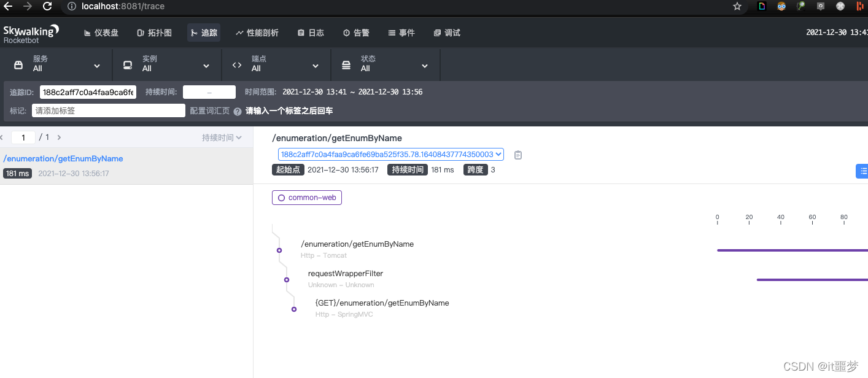Click the SkyWalking Rocketbot logo
The image size is (868, 378).
point(31,33)
